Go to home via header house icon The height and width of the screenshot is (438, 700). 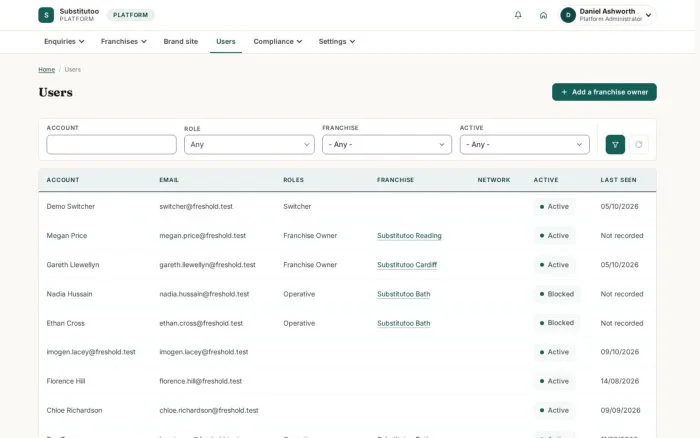pos(543,15)
